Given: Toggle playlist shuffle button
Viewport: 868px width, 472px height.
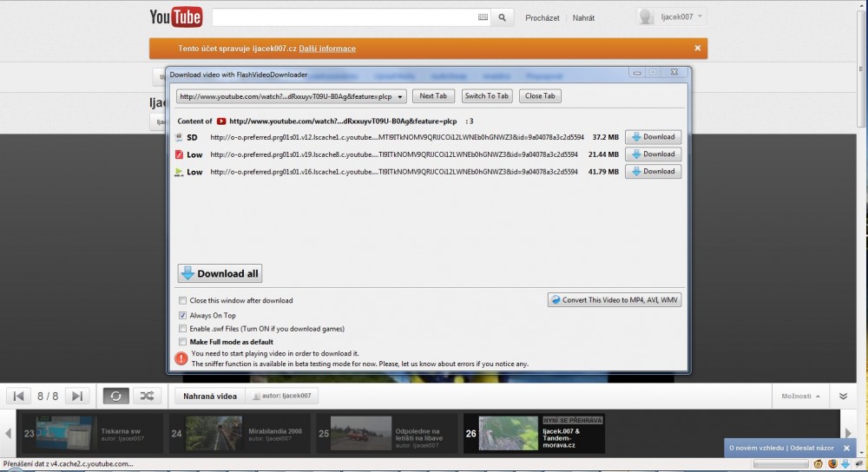Looking at the screenshot, I should coord(146,396).
